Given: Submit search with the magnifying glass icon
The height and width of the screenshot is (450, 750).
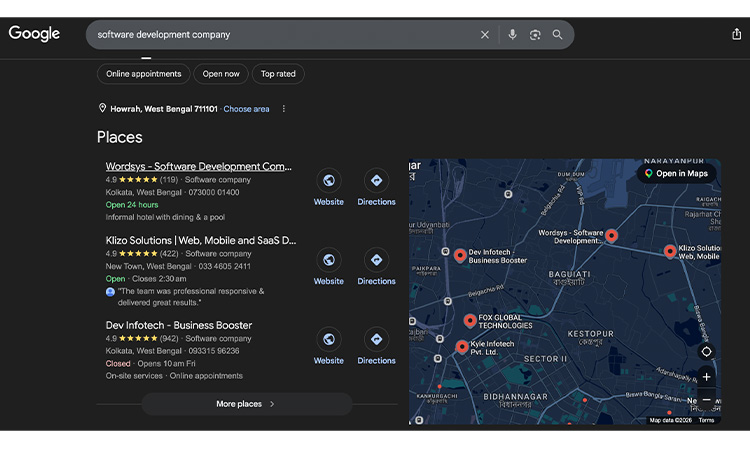Looking at the screenshot, I should point(557,34).
